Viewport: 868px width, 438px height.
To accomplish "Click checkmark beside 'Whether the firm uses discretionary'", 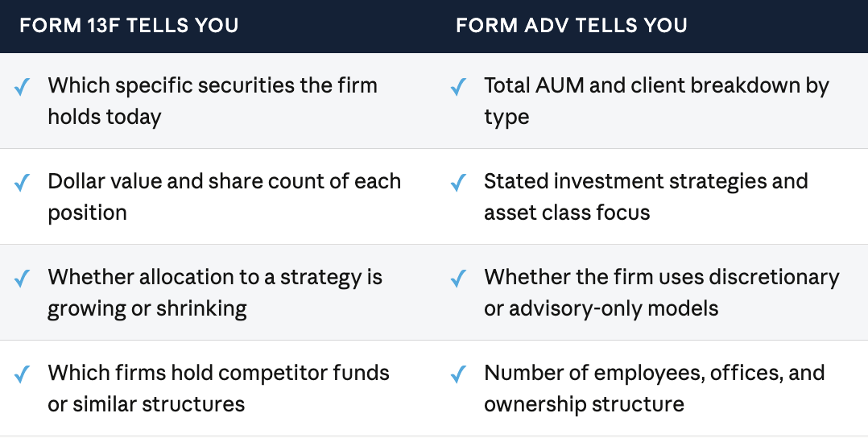I will (x=458, y=278).
